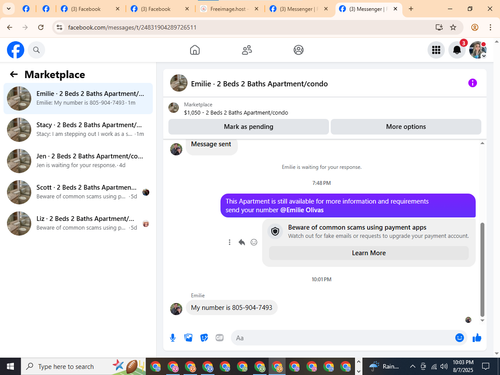This screenshot has height=375, width=500.
Task: Open the Groups icon in top navigation
Action: 298,50
